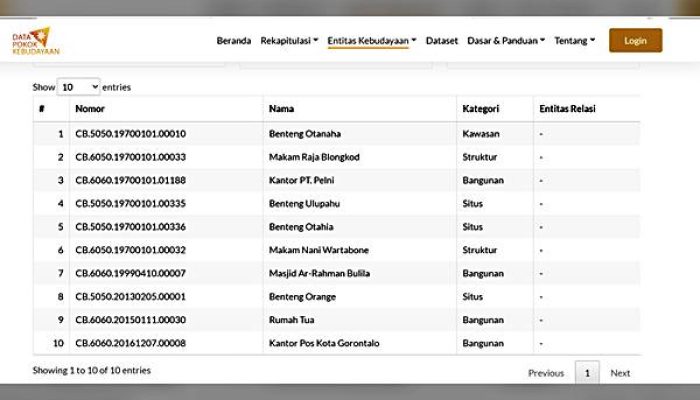Click Bangunan category of Masjid Ar-Rahman Bulila
This screenshot has width=700, height=400.
click(x=483, y=273)
